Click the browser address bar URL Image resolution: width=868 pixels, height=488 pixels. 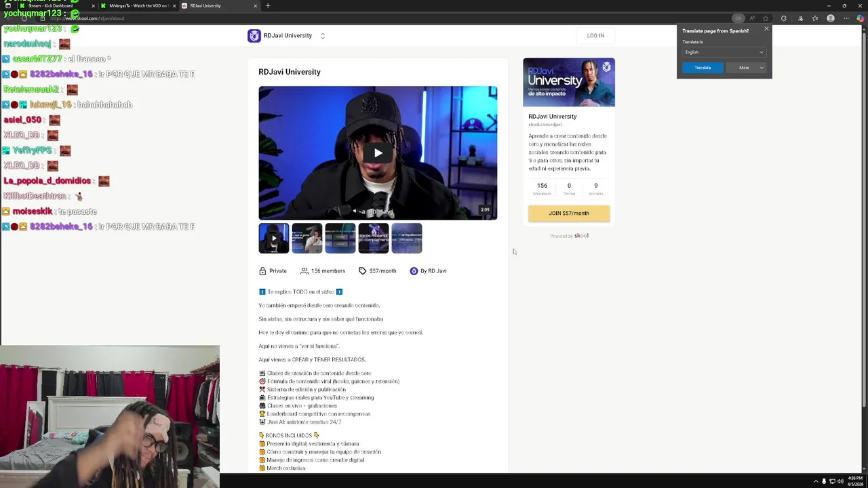87,18
